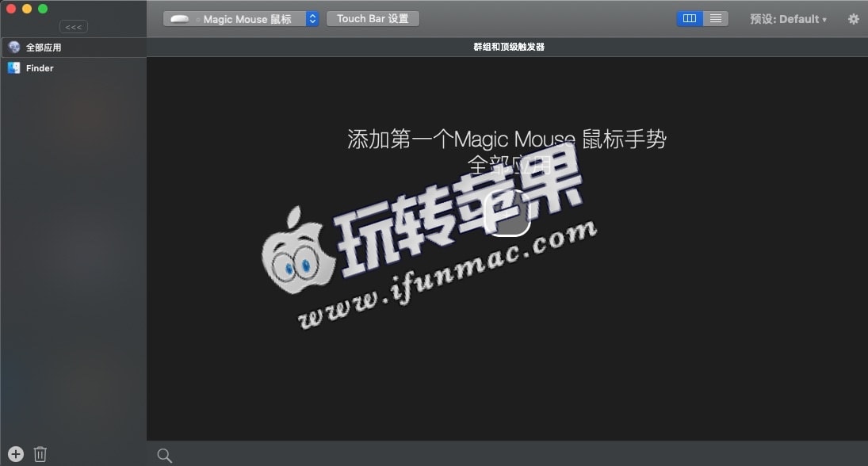
Task: Click the Magic Mouse icon in dropdown
Action: 179,19
